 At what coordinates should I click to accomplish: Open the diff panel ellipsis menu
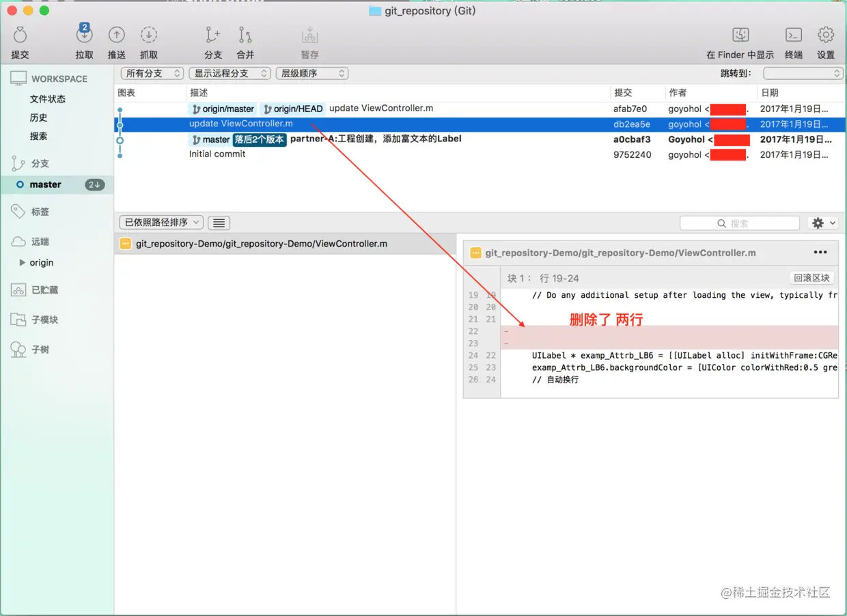pyautogui.click(x=820, y=253)
